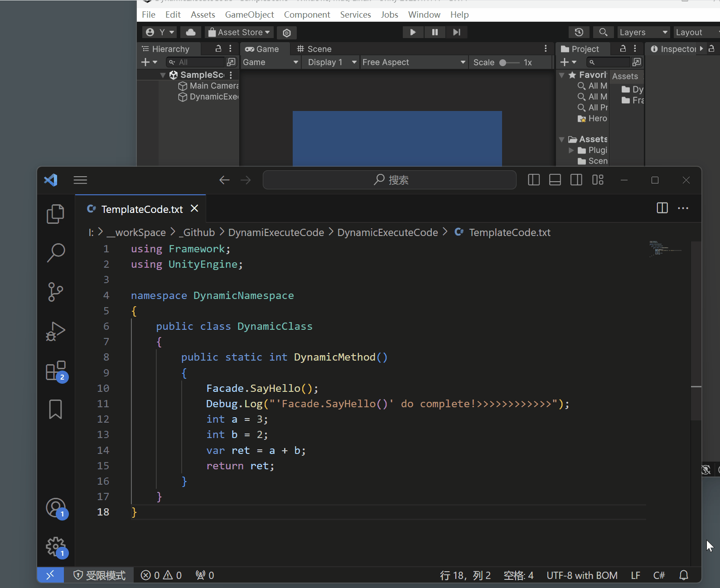Open the Extensions view with badge
Image resolution: width=720 pixels, height=588 pixels.
pyautogui.click(x=56, y=371)
